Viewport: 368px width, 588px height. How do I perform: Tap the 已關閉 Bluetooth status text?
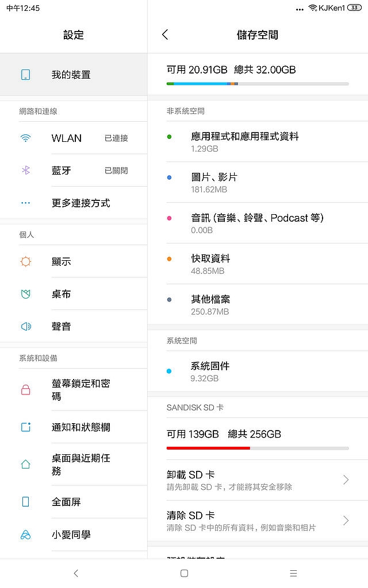(116, 171)
